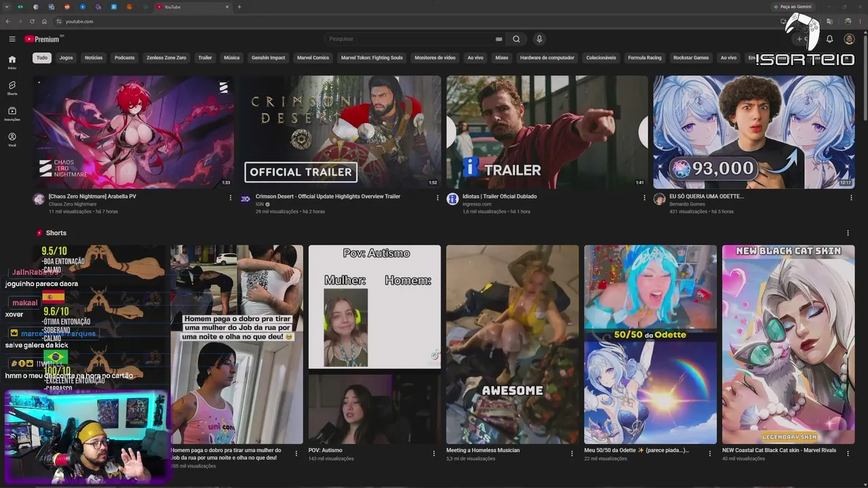Play the Crimson Desert Official Trailer thumbnail
The height and width of the screenshot is (488, 868).
(340, 131)
